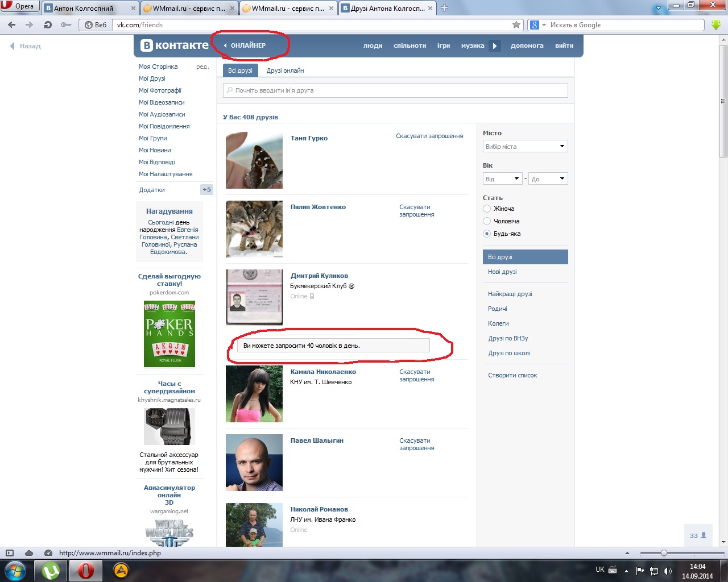Click the network icon in system tray
Screen dimensions: 728x582
(x=654, y=571)
